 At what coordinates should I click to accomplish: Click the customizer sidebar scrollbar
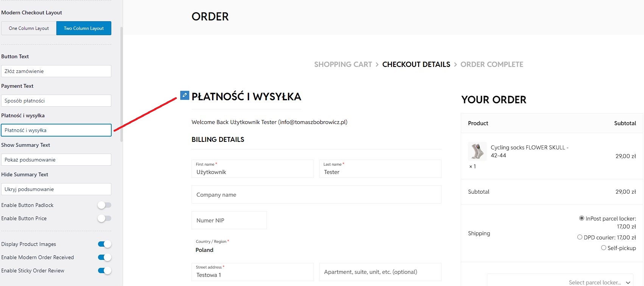122,84
